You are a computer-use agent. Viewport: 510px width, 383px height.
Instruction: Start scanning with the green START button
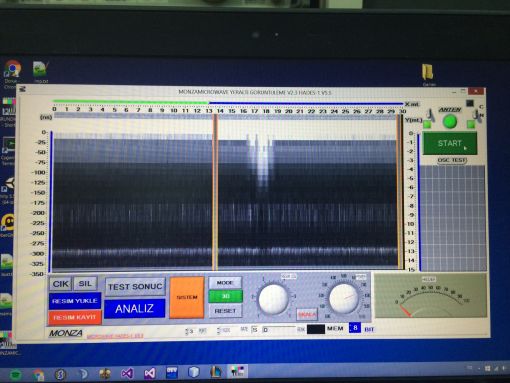coord(450,143)
